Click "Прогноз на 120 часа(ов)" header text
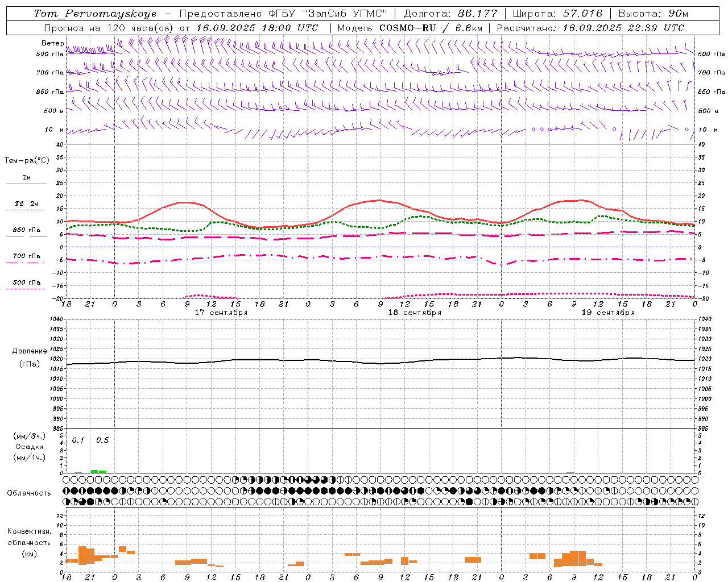Screen dimensions: 728x582 pyautogui.click(x=110, y=28)
